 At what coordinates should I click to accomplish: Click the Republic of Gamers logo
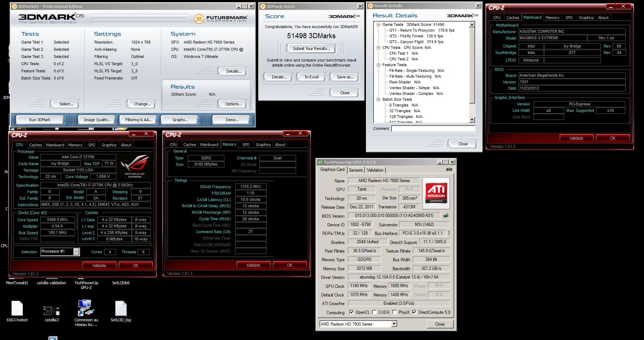[x=135, y=166]
